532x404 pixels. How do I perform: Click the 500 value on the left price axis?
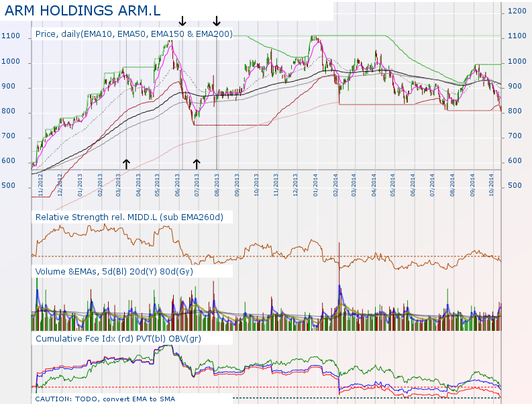coord(9,186)
